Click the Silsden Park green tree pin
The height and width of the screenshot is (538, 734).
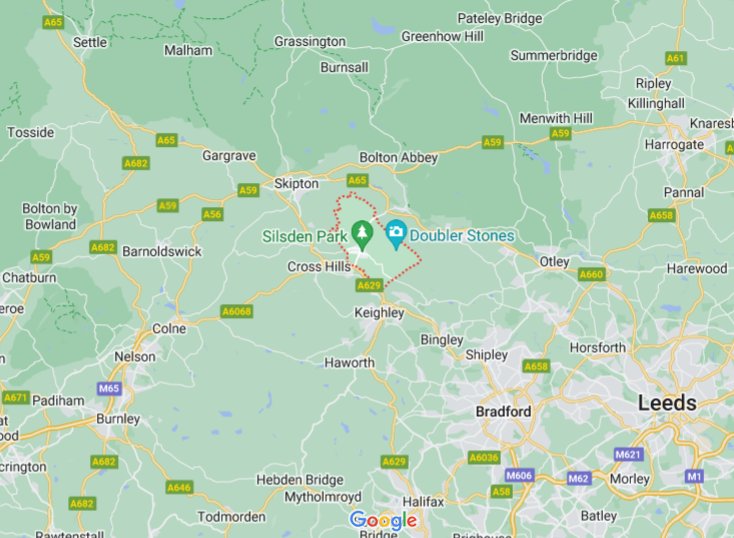362,236
